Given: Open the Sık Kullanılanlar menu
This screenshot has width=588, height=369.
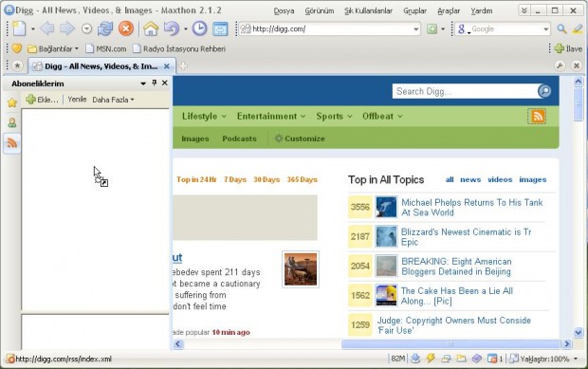Looking at the screenshot, I should click(368, 10).
